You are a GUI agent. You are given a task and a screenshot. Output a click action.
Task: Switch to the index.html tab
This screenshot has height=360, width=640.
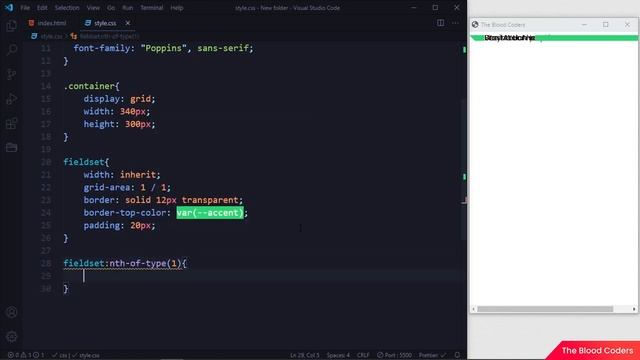(x=47, y=23)
